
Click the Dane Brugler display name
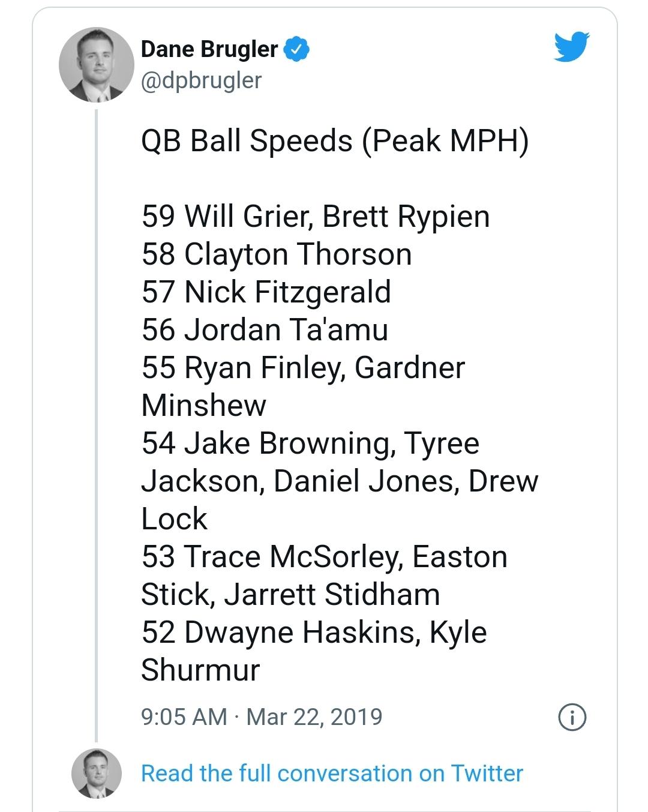[x=209, y=49]
